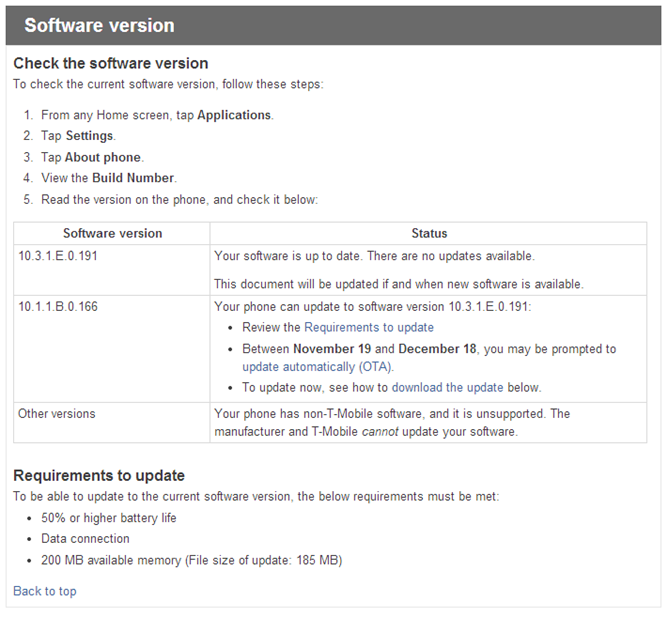Image resolution: width=668 pixels, height=617 pixels.
Task: Select the 10.3.1.E.0.191 version cell
Action: [x=58, y=256]
